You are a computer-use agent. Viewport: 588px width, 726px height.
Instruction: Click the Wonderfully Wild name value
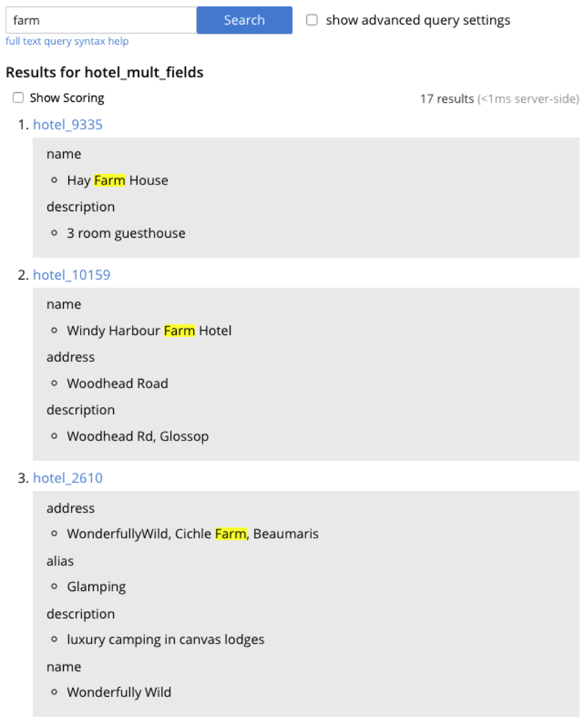tap(119, 692)
